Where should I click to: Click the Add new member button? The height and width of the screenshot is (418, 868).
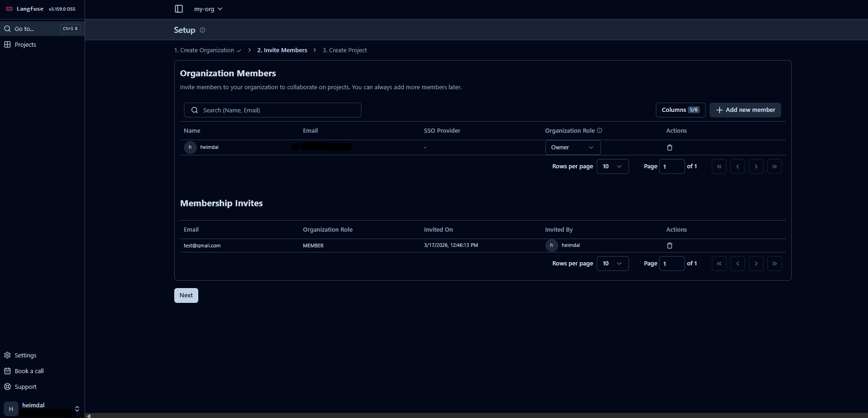(x=745, y=110)
